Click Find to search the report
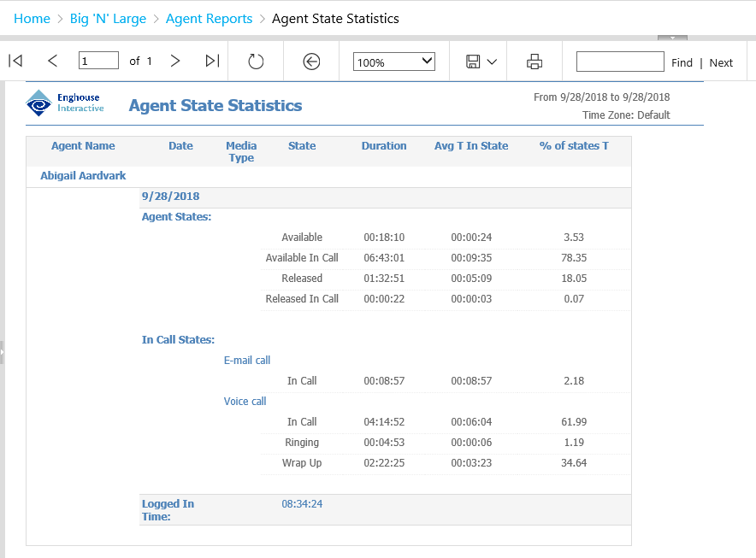This screenshot has height=558, width=756. click(682, 62)
